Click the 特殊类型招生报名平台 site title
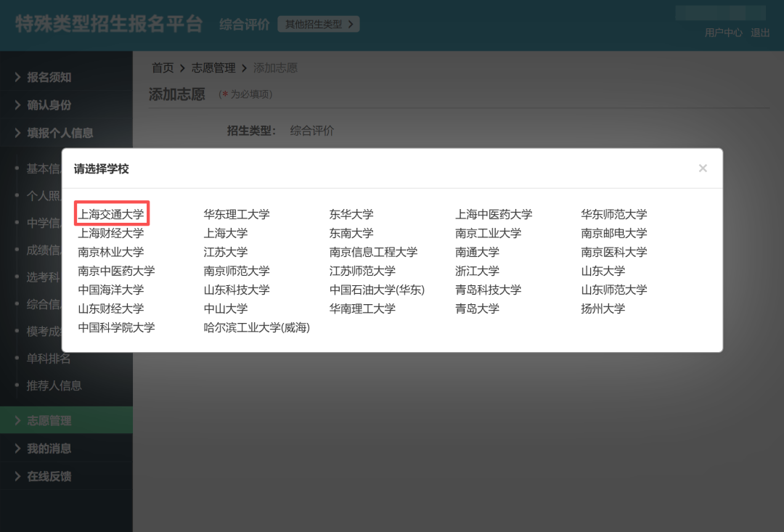 click(109, 23)
